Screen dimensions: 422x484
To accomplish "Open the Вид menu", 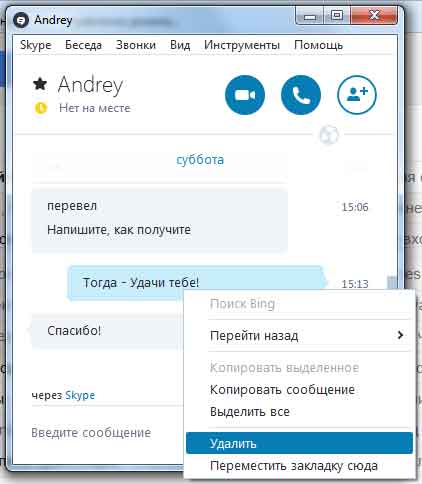I will [180, 45].
